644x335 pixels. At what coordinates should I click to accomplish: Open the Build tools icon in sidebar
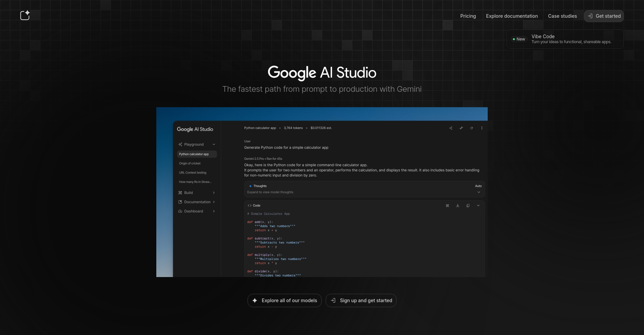coord(180,193)
